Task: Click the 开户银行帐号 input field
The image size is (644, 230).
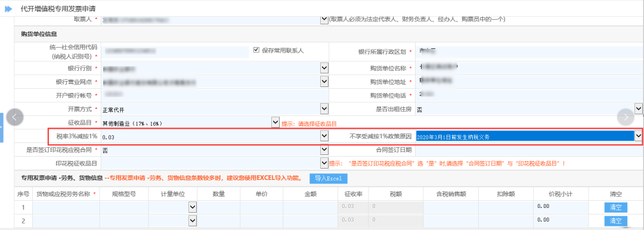Action: [x=215, y=95]
